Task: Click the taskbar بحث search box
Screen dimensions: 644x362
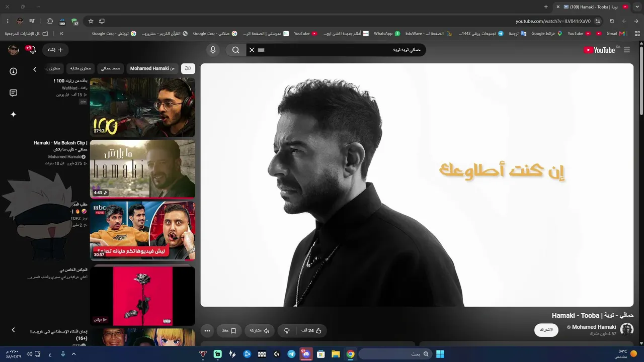Action: click(395, 354)
